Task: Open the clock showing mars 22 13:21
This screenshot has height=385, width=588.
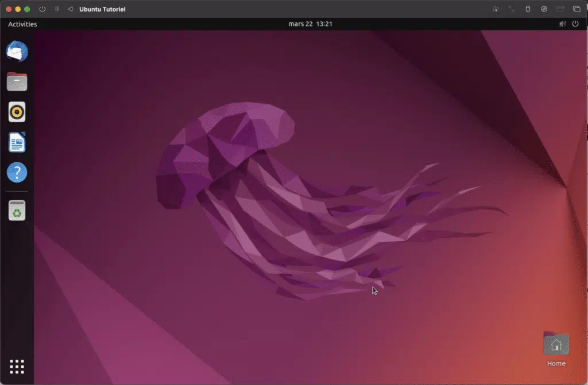Action: [x=310, y=24]
